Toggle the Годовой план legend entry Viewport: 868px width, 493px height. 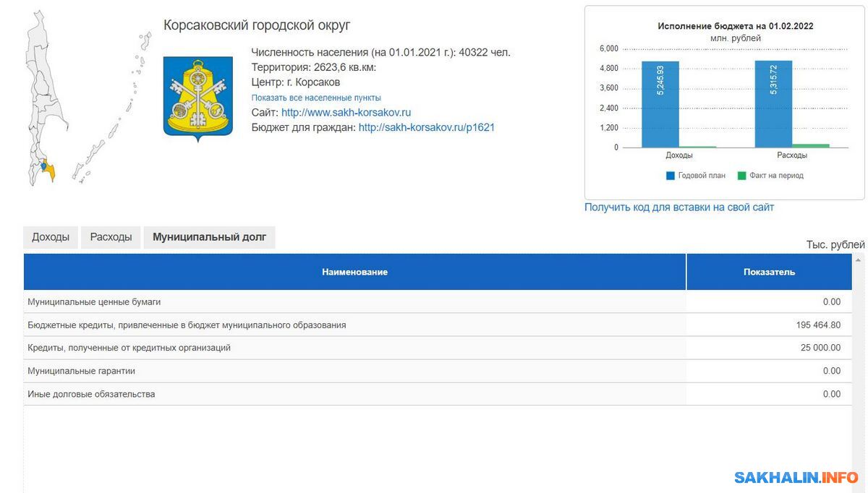pyautogui.click(x=695, y=176)
